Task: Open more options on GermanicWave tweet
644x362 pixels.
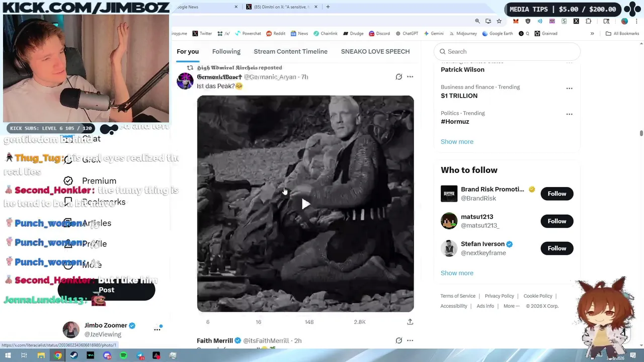Action: pyautogui.click(x=410, y=77)
